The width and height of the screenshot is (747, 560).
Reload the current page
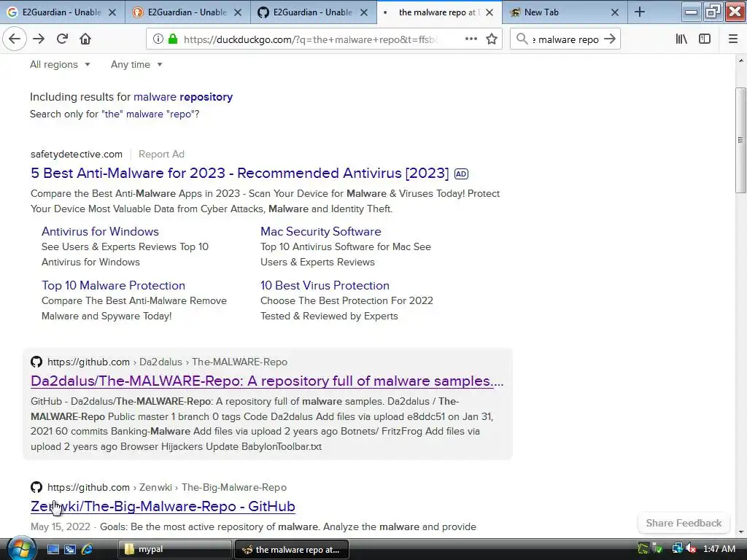[x=63, y=39]
